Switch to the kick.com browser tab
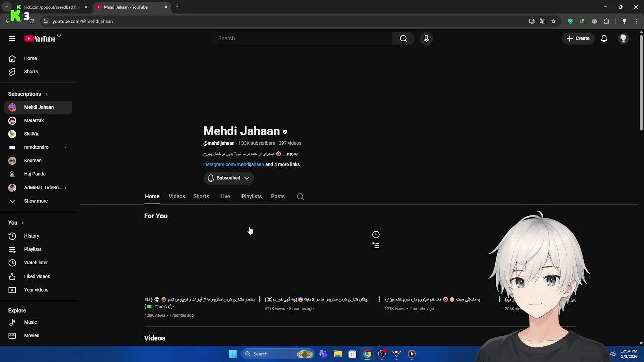This screenshot has width=644, height=362. 50,7
